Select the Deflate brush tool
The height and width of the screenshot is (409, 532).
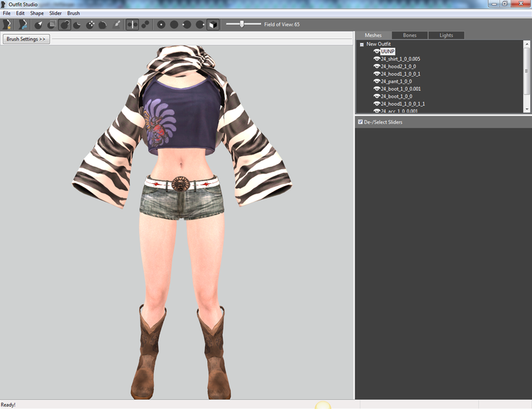[x=77, y=24]
